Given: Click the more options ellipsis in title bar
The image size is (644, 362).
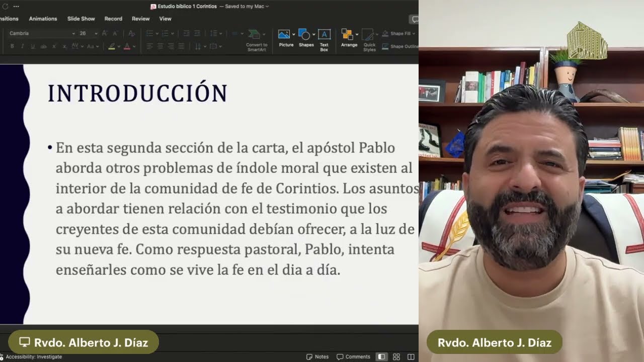Looking at the screenshot, I should pyautogui.click(x=16, y=7).
